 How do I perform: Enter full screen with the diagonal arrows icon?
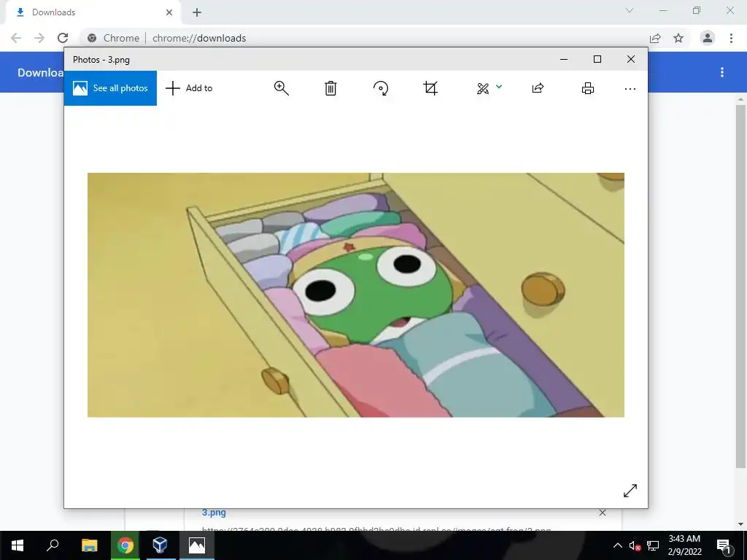point(630,491)
